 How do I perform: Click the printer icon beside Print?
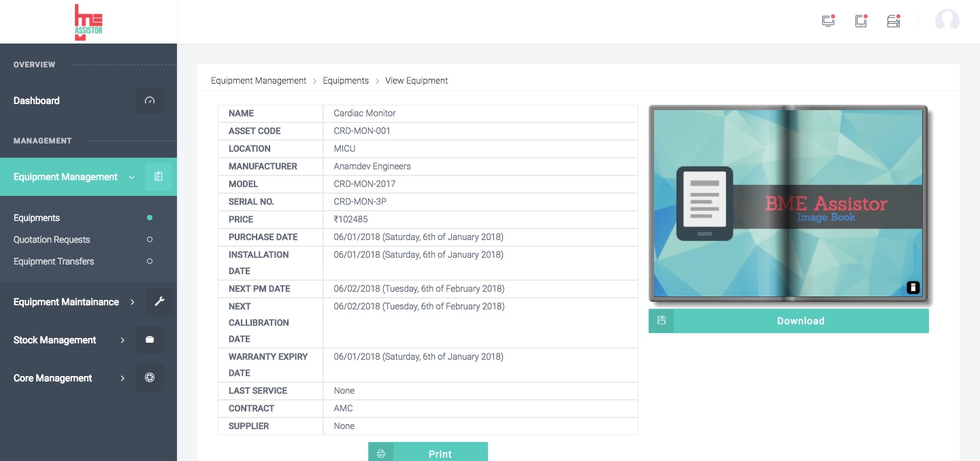(x=381, y=454)
